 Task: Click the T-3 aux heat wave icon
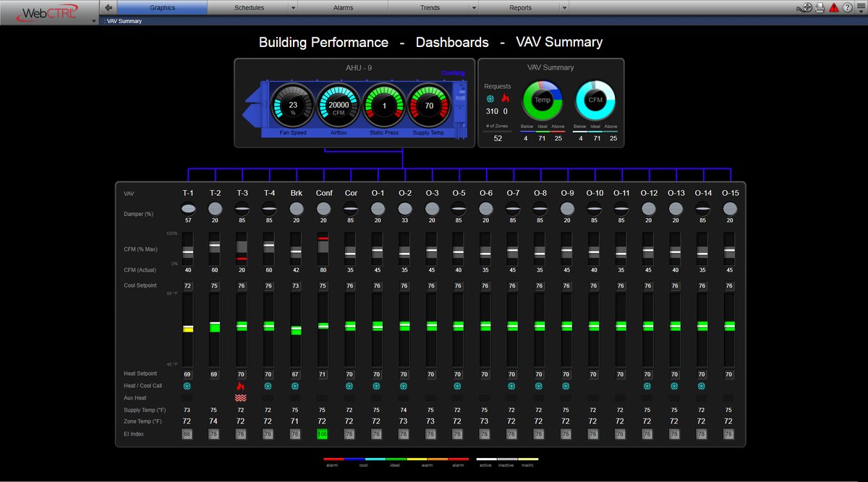coord(242,398)
